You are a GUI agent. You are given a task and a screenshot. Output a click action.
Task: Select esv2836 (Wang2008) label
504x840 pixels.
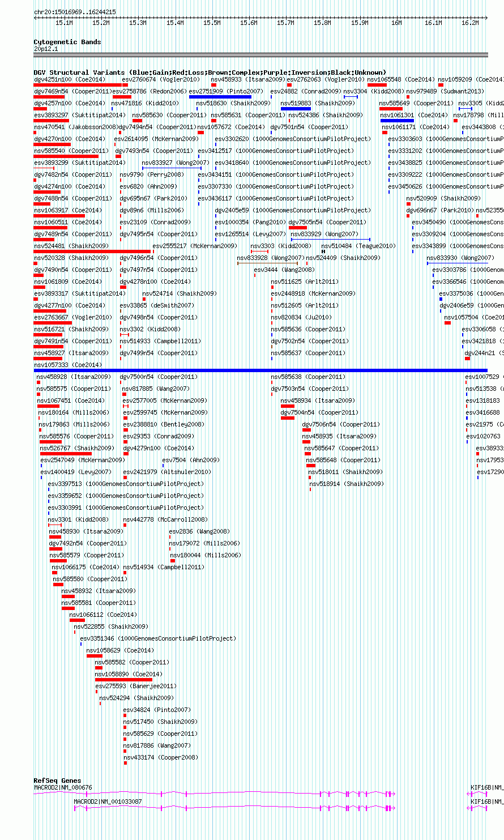199,532
